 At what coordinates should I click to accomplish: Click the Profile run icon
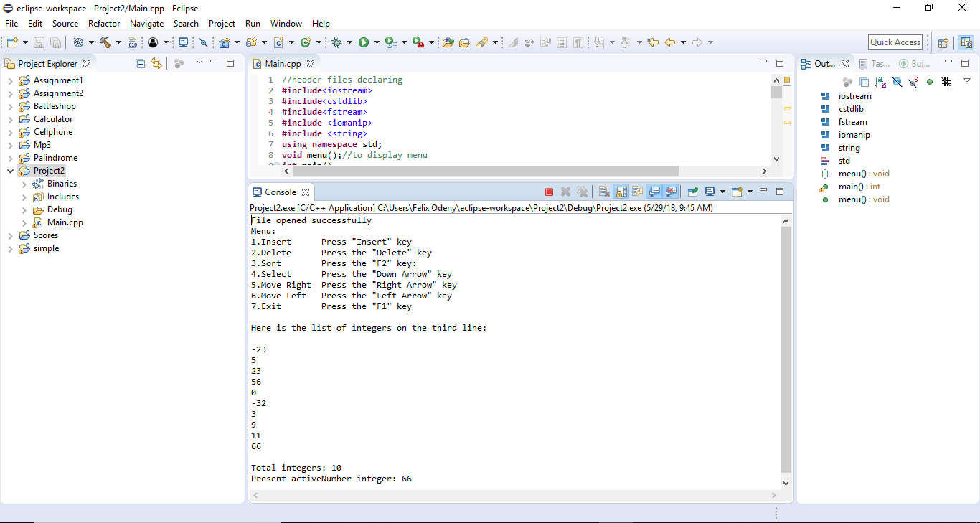[390, 42]
